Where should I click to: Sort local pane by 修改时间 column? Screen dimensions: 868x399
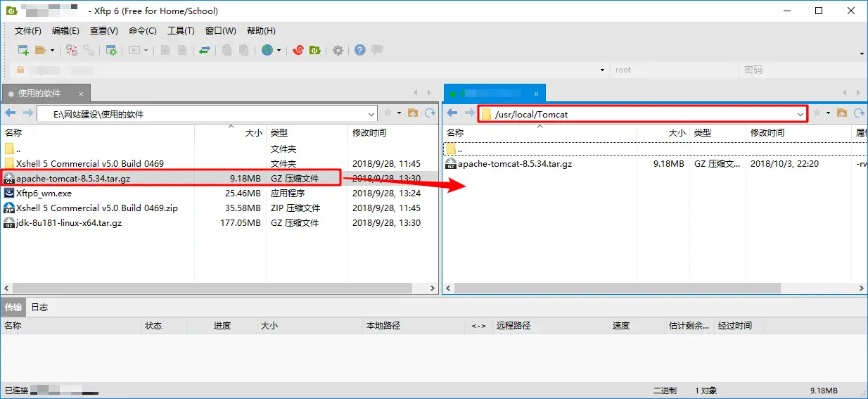click(392, 132)
